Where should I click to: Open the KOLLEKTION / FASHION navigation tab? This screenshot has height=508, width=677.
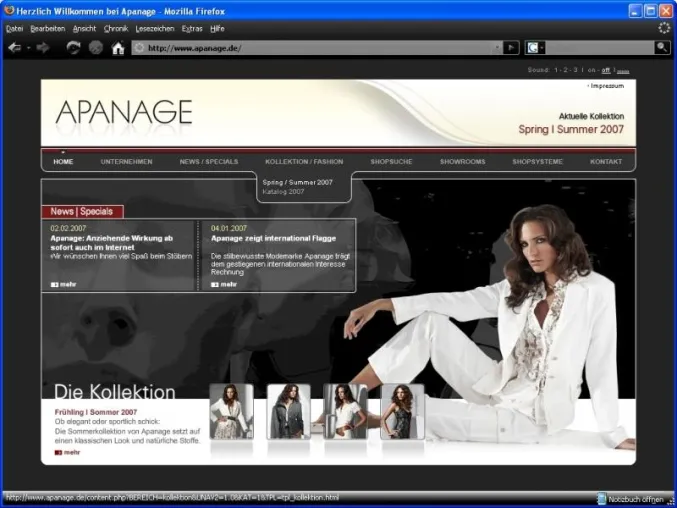coord(304,161)
